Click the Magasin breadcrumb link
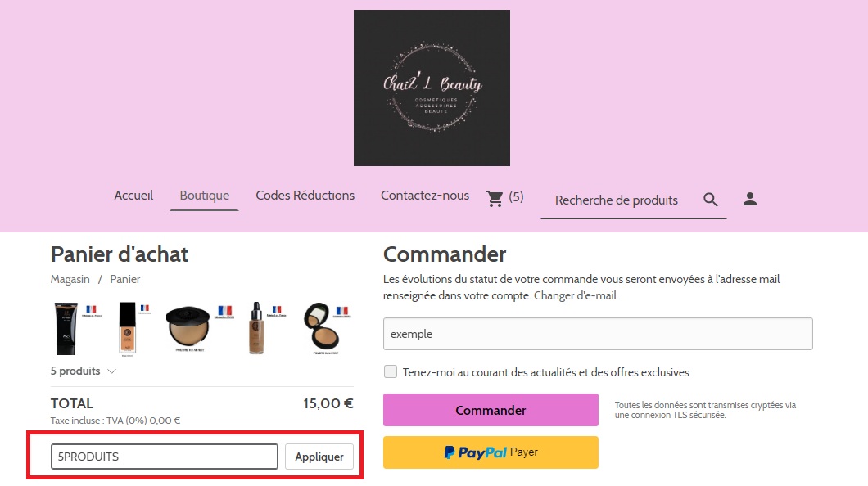Viewport: 868px width, 486px height. click(x=70, y=279)
